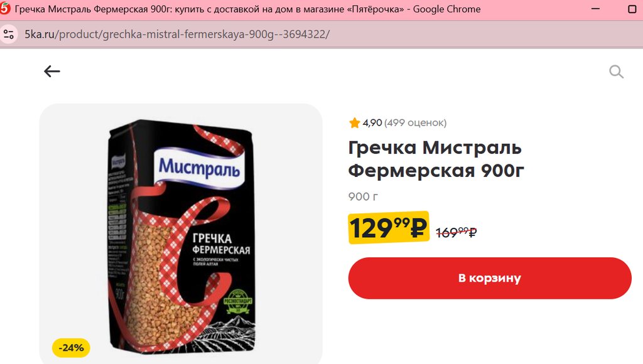Click the Гречка Мистраль Фермерская 900г heading
The width and height of the screenshot is (643, 364).
[436, 159]
